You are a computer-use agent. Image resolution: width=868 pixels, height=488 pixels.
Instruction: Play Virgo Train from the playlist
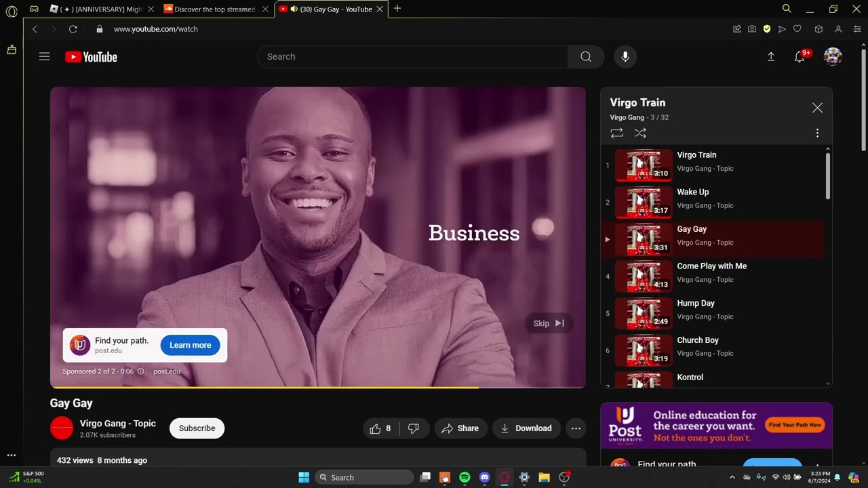pos(712,165)
